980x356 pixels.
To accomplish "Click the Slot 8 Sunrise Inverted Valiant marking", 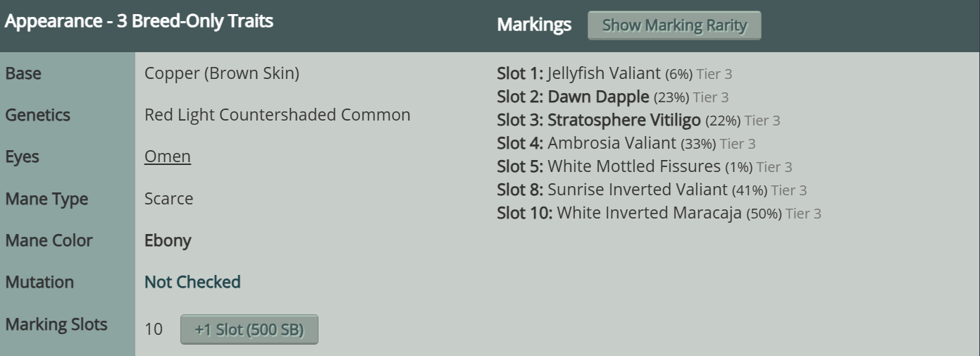I will [x=636, y=190].
